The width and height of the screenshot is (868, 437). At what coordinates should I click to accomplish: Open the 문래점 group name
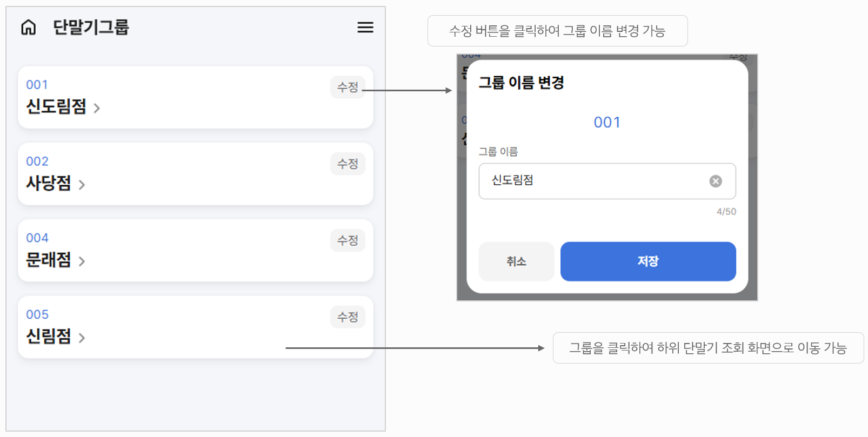(49, 260)
